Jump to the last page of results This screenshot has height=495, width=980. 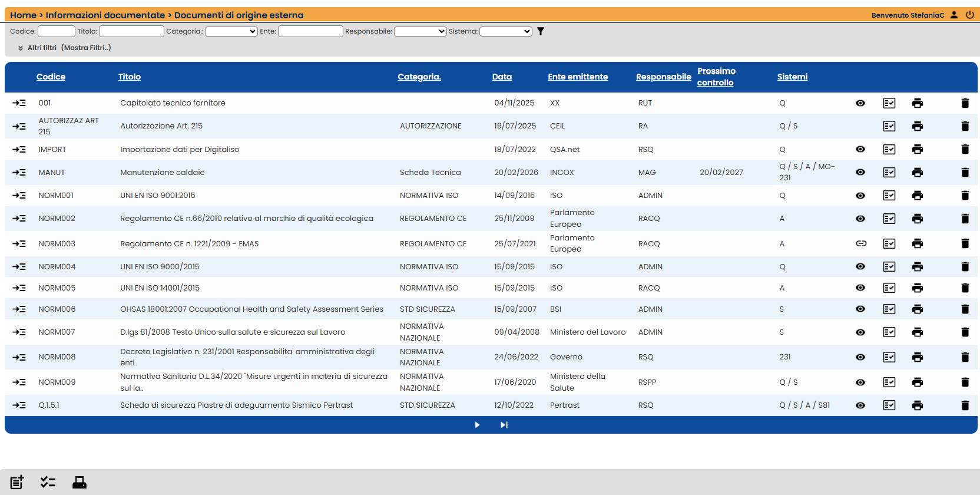tap(504, 425)
